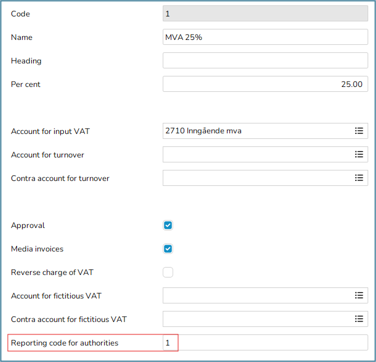Select the empty Heading input field
Viewport: 376px width, 362px height.
(265, 61)
